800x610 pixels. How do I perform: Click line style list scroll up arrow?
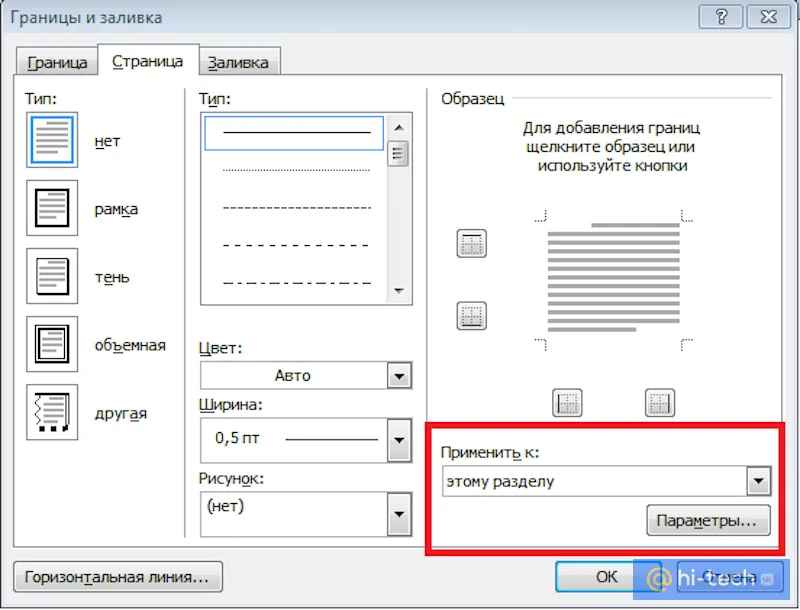(399, 128)
